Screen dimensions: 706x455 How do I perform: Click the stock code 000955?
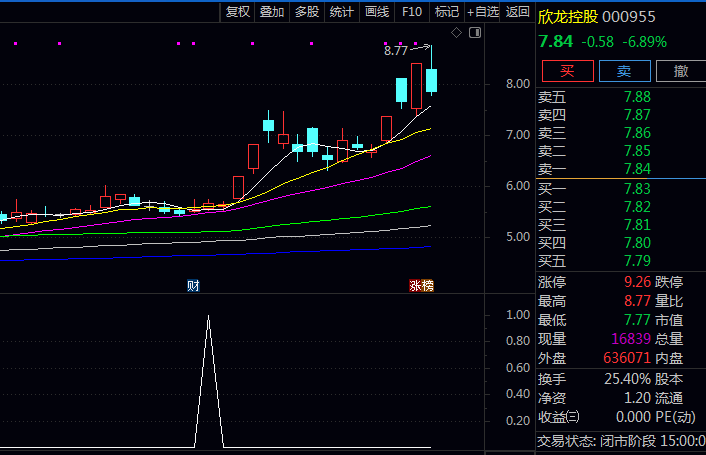click(629, 17)
